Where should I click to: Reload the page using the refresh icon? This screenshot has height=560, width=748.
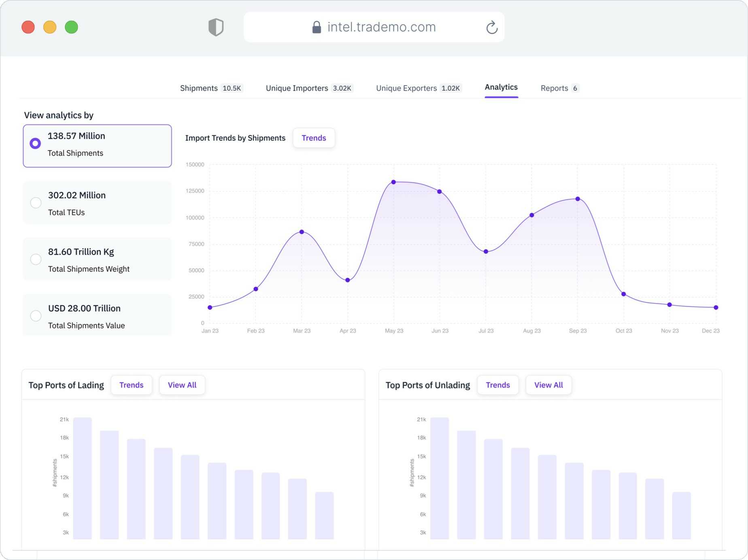[x=491, y=27]
